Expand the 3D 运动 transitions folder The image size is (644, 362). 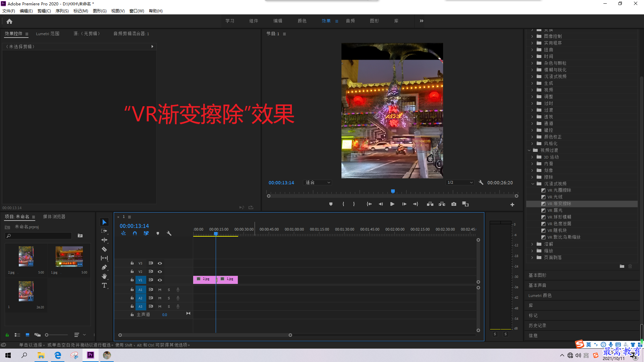click(532, 157)
